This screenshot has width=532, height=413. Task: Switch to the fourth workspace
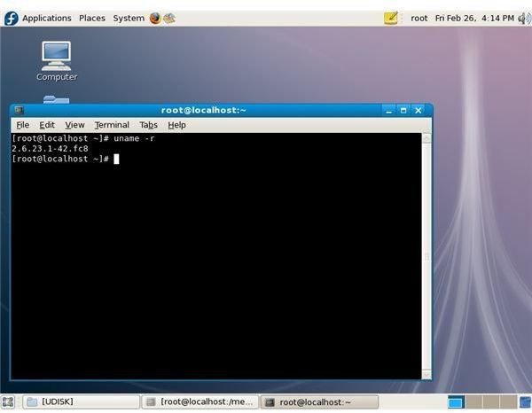tap(509, 402)
